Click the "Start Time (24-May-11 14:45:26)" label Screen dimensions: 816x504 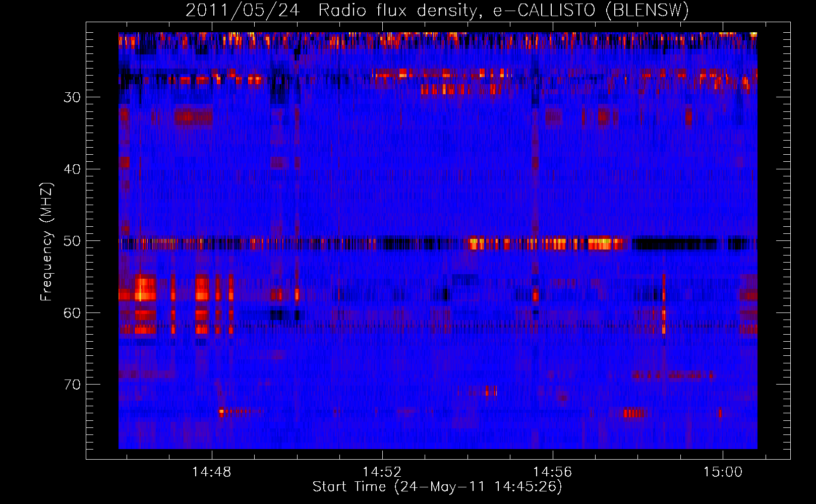[x=437, y=487]
